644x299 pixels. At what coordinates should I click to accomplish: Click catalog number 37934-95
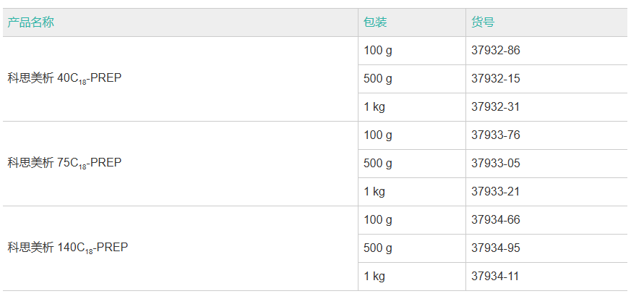click(x=496, y=248)
